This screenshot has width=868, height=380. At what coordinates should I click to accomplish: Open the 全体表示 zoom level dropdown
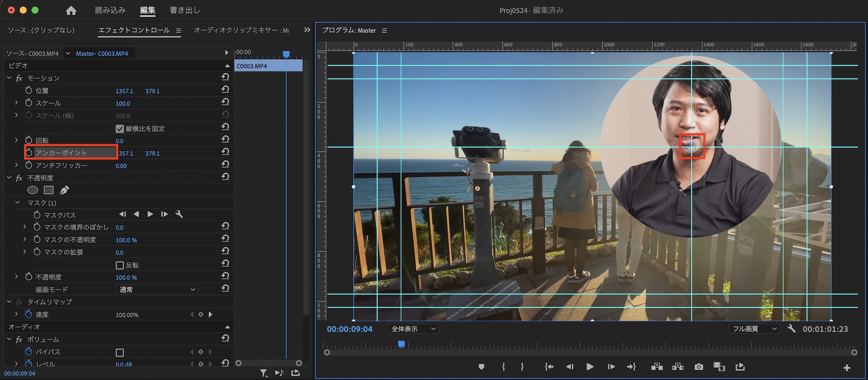413,329
